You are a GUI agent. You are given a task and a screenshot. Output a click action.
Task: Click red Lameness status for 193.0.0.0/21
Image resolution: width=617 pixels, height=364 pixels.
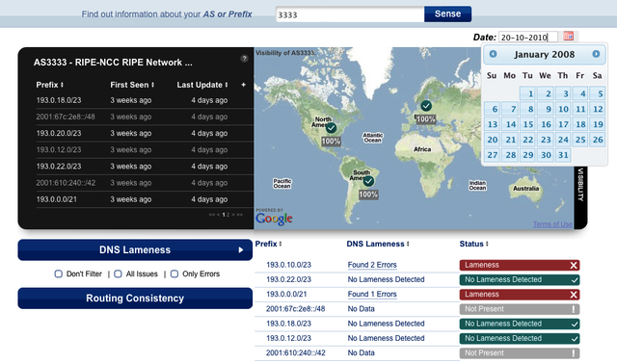[x=520, y=295]
